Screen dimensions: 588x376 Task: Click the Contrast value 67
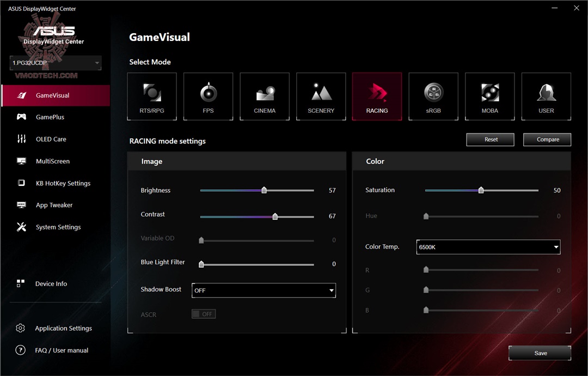332,216
